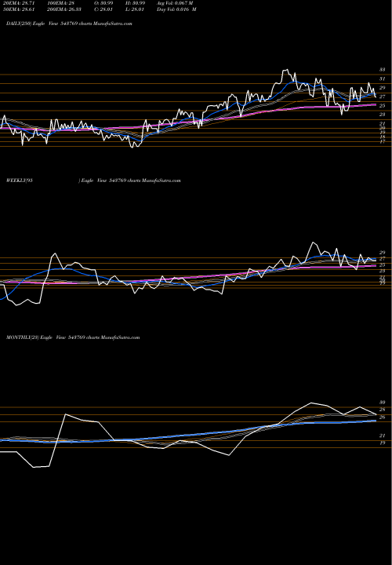Click the 19 price label on monthly chart
392x565 pixels.
(x=383, y=443)
